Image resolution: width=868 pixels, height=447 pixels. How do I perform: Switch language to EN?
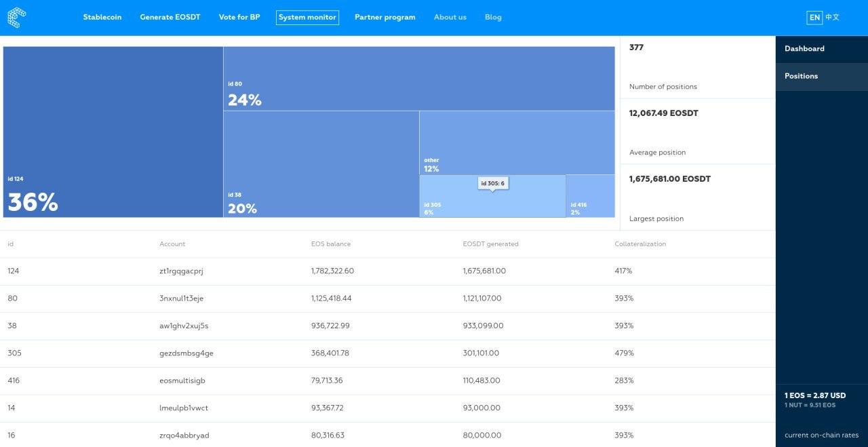pos(814,18)
